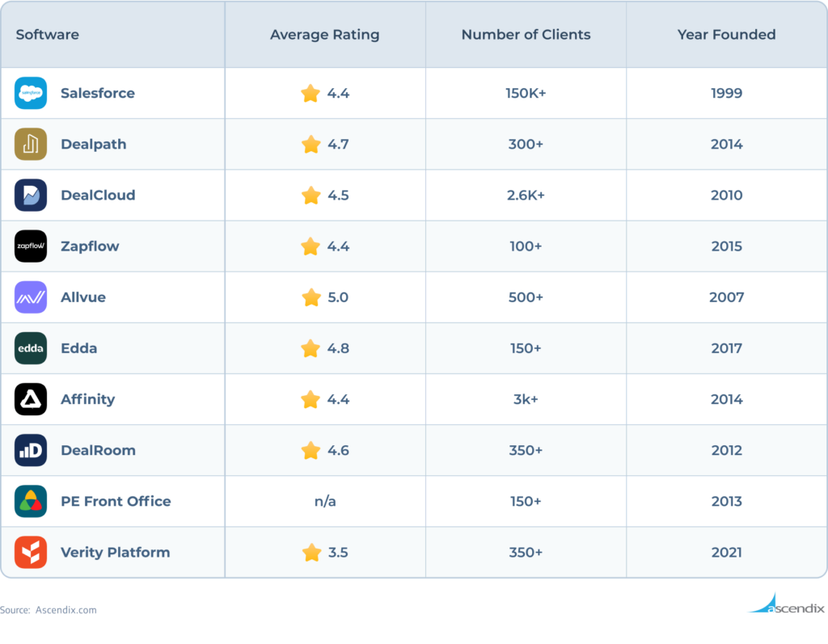This screenshot has height=644, width=828.
Task: Click the 4.4 rating value for Affinity
Action: 339,400
